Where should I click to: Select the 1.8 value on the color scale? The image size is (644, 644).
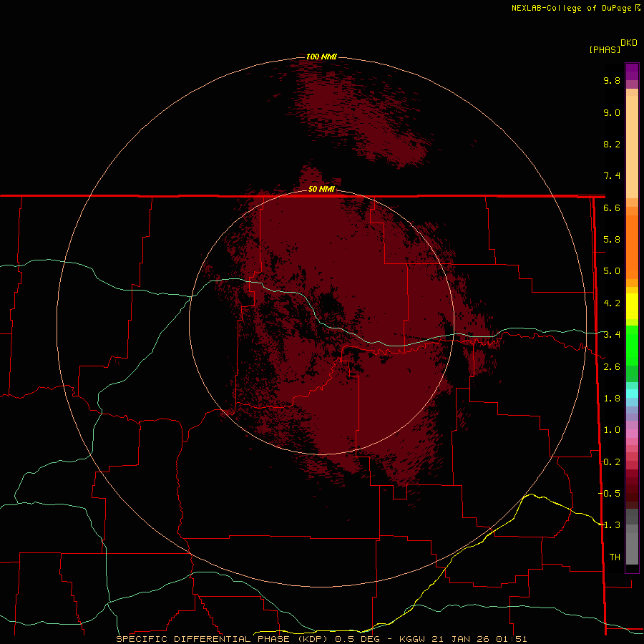tap(612, 399)
